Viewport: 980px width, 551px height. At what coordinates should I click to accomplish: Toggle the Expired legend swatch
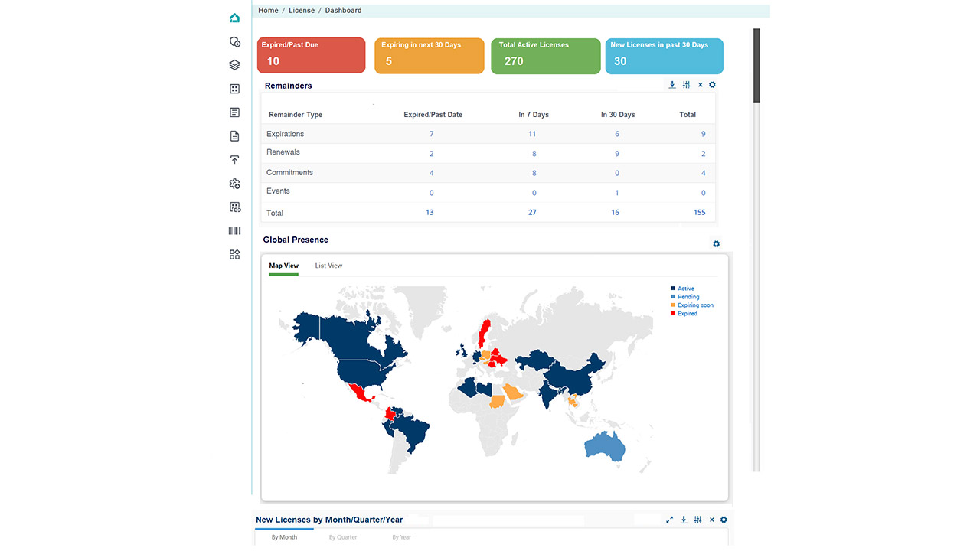click(x=673, y=314)
